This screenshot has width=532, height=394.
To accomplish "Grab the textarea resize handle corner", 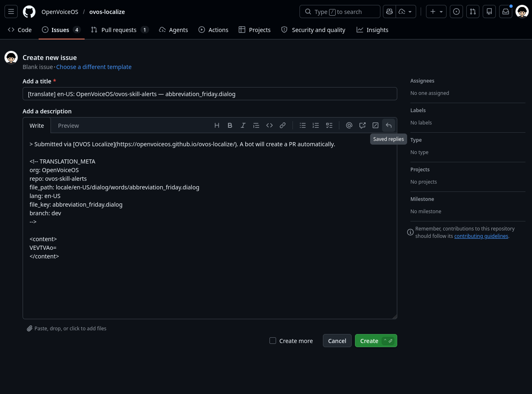I will [x=394, y=316].
